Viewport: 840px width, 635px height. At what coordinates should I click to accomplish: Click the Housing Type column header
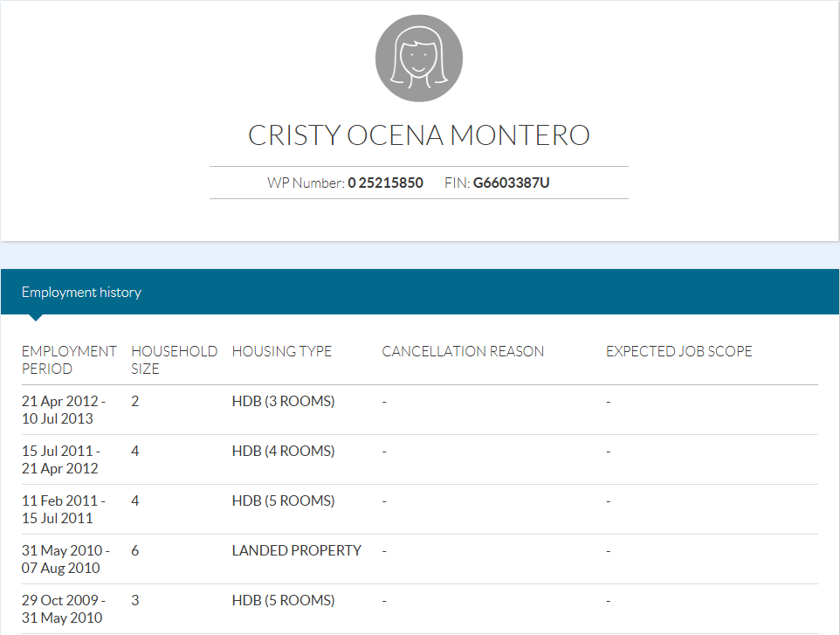282,351
